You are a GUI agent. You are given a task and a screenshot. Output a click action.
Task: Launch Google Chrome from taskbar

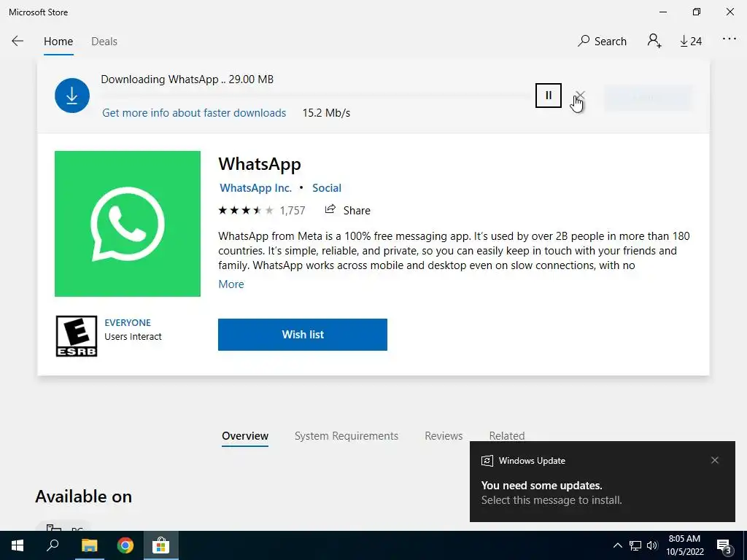click(x=125, y=545)
